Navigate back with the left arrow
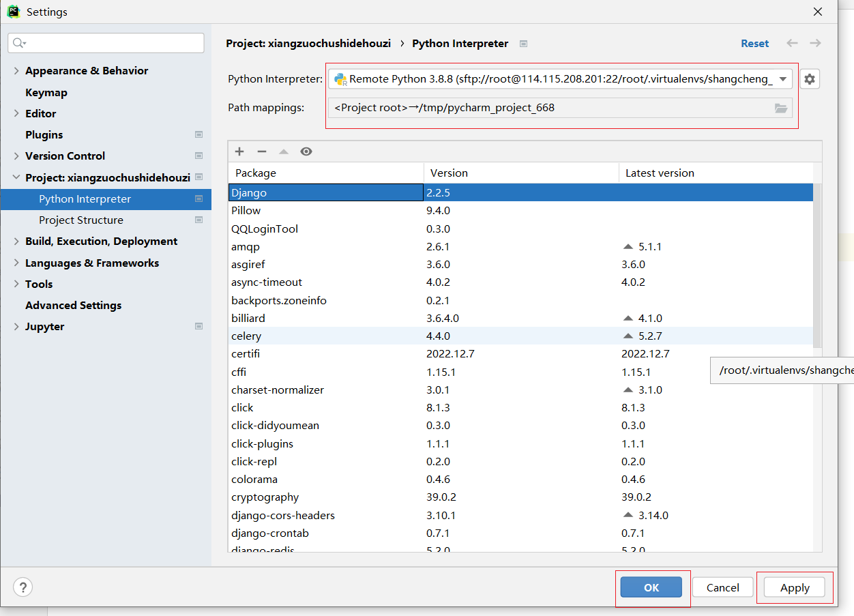 pyautogui.click(x=792, y=43)
